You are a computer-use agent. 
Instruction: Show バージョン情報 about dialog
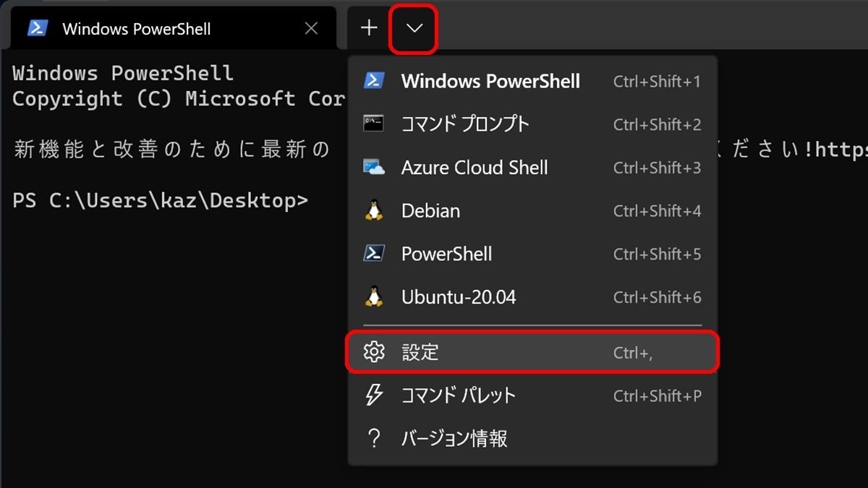(532, 438)
